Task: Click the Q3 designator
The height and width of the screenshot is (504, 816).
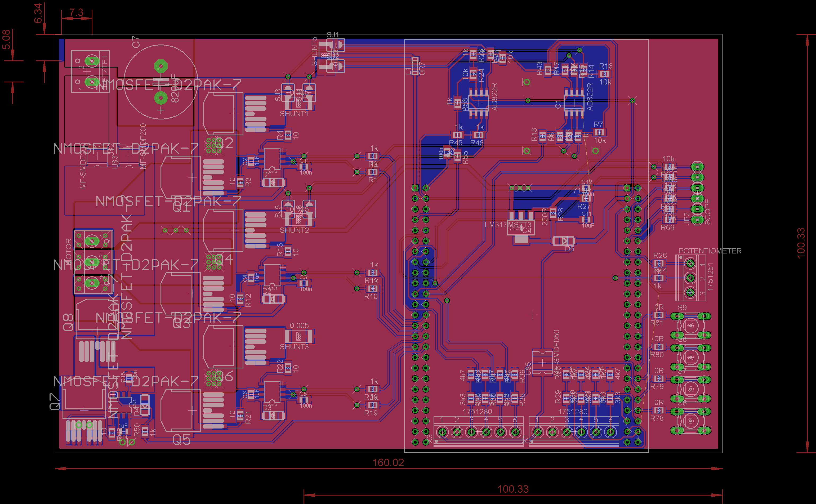Action: click(x=182, y=324)
